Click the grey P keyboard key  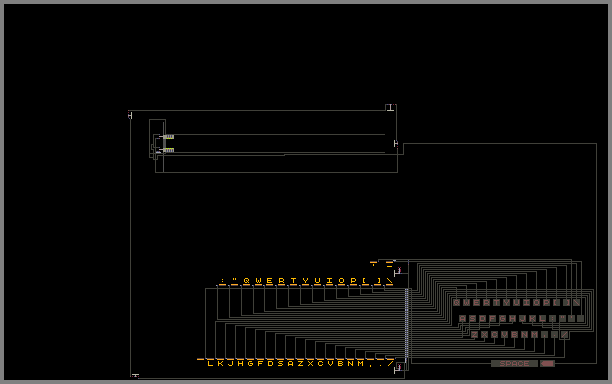(546, 302)
